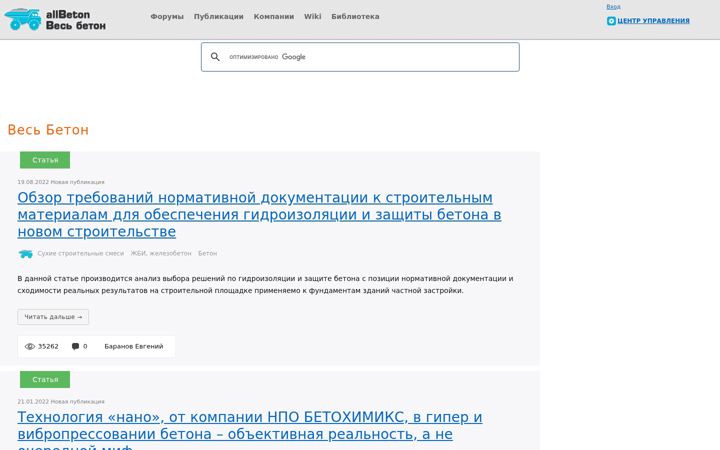Click the comments bubble icon in the first article
This screenshot has width=720, height=450.
click(75, 346)
